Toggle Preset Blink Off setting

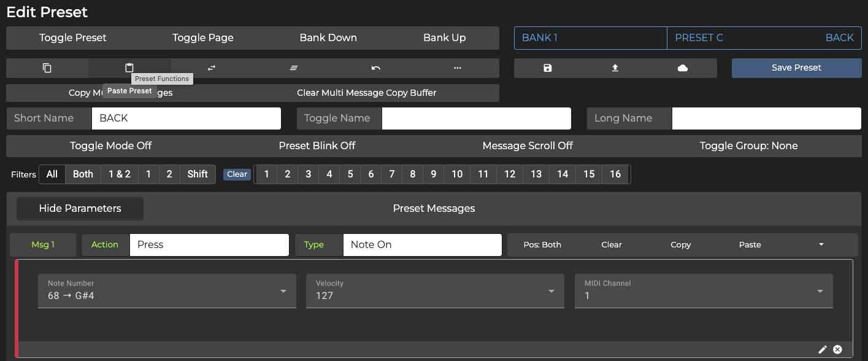click(x=317, y=146)
